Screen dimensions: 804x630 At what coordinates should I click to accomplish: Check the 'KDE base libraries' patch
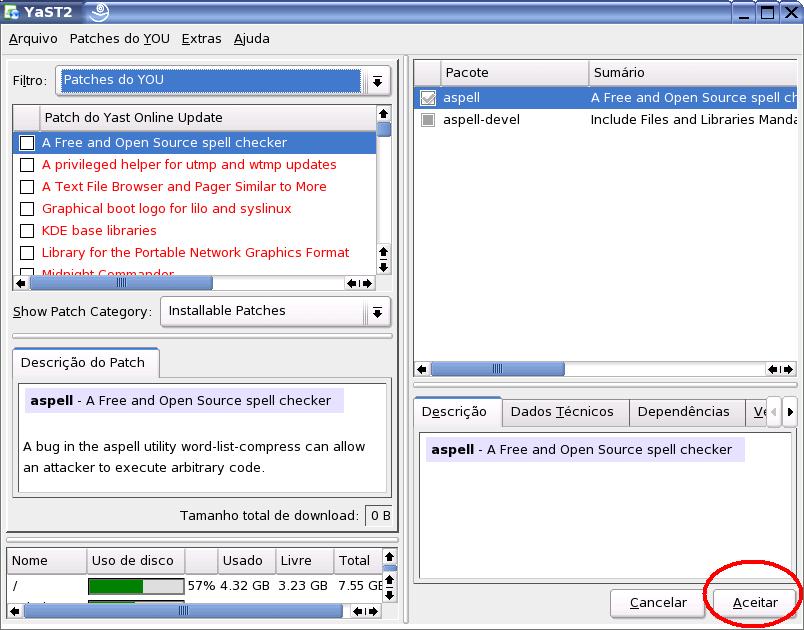[27, 231]
